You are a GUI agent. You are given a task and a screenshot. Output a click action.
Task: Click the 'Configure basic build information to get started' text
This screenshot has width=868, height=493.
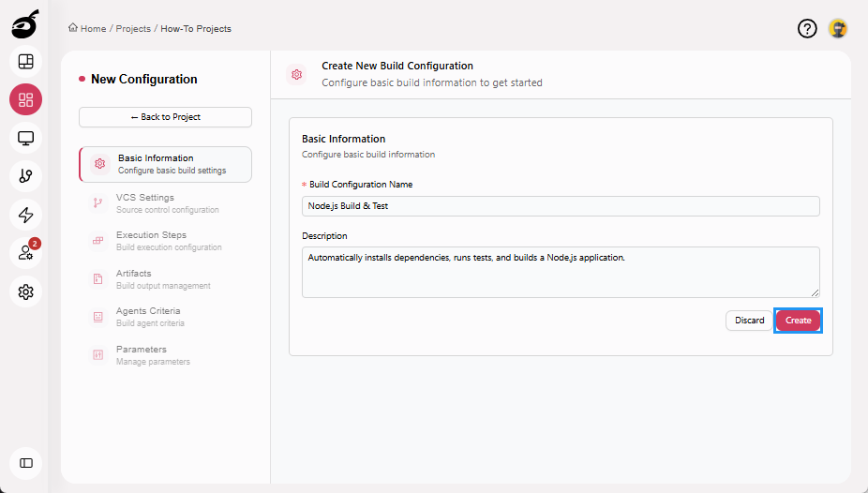pyautogui.click(x=432, y=82)
